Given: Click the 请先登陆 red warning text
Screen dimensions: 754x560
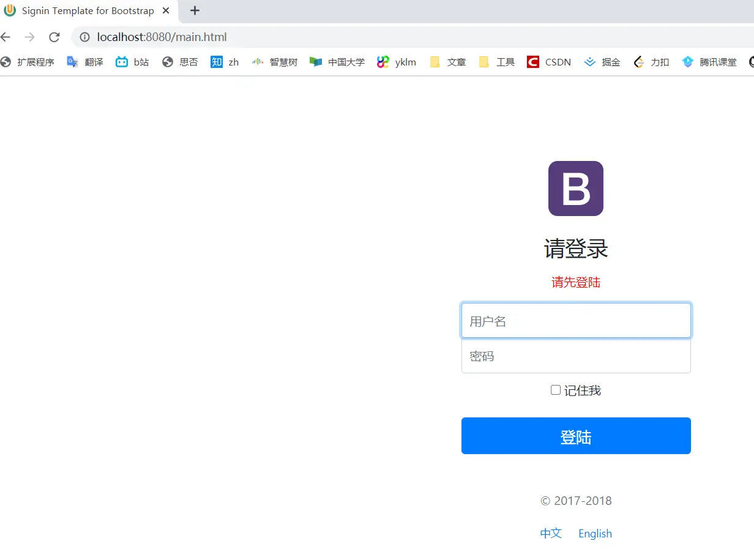Looking at the screenshot, I should point(576,282).
